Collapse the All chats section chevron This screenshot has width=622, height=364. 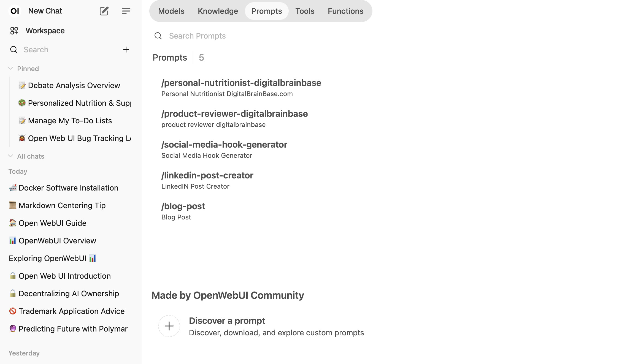click(10, 156)
